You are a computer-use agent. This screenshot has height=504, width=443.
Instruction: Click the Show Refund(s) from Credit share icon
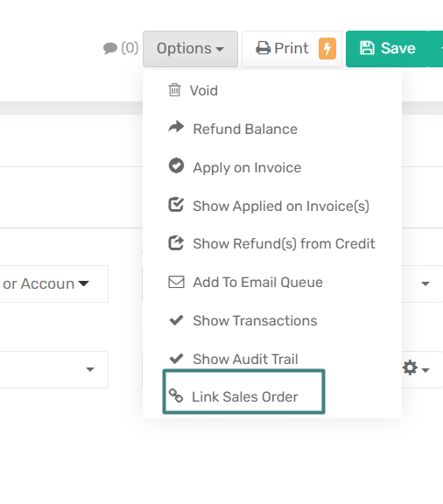(176, 242)
